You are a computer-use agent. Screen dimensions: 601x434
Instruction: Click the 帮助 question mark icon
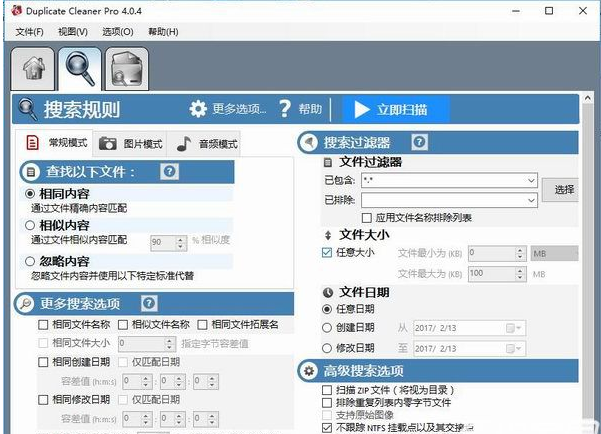(x=285, y=109)
